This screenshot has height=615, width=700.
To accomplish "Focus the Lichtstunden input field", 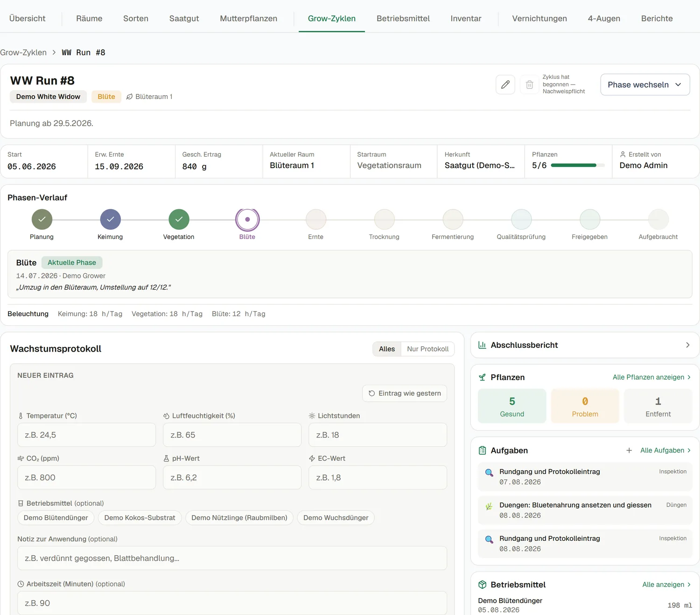I will [x=378, y=435].
